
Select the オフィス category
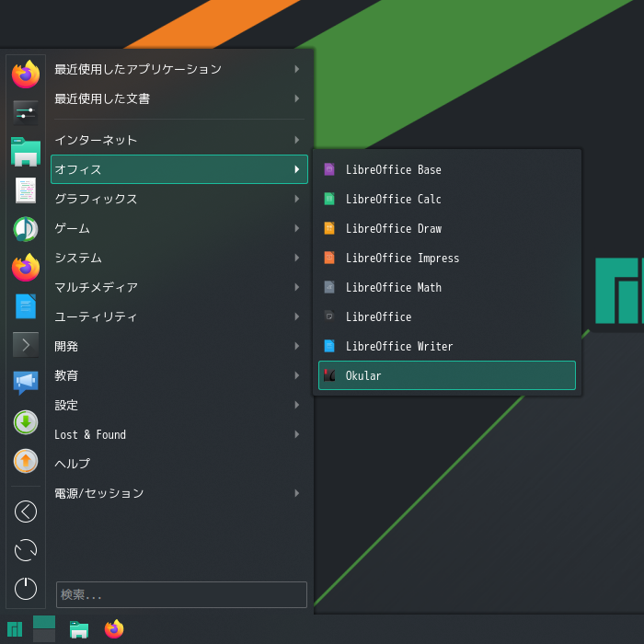click(179, 169)
